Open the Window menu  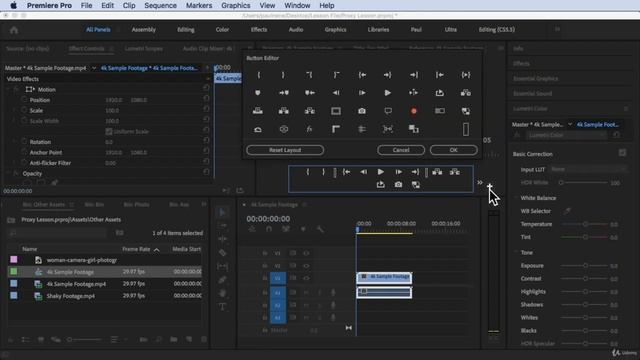coord(297,6)
